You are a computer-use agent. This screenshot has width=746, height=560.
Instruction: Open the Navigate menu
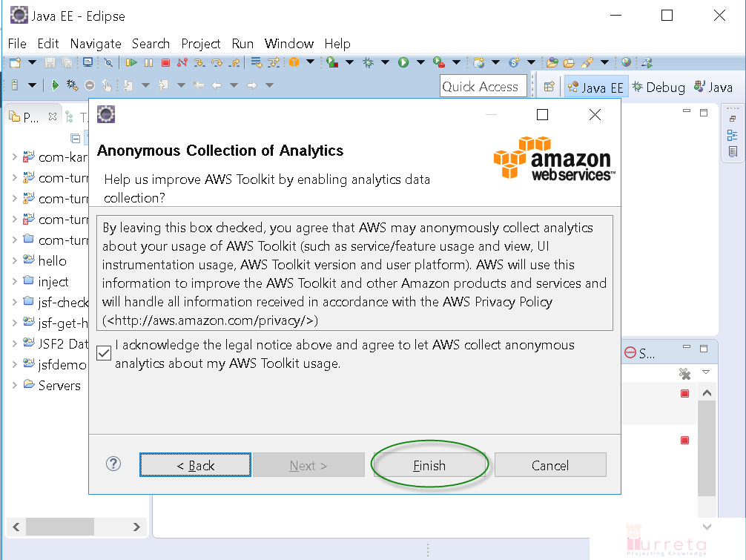(96, 44)
